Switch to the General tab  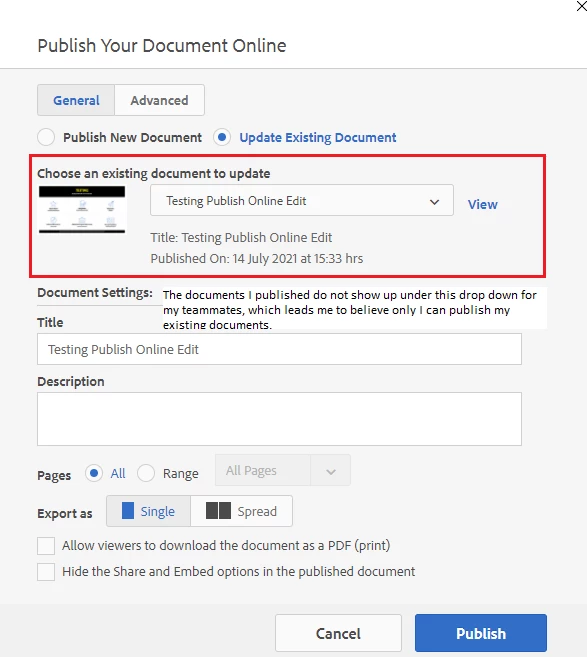76,100
